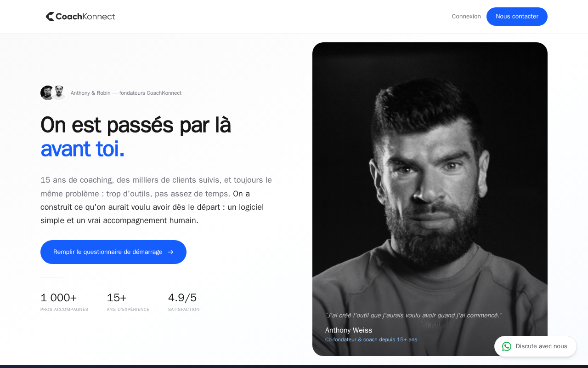
Task: Click the WhatsApp icon
Action: 507,346
